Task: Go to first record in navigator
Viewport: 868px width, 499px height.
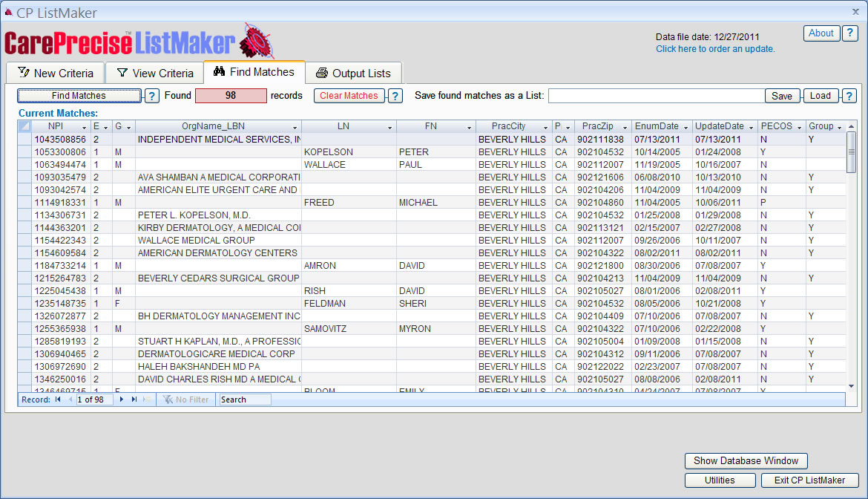Action: coord(58,399)
